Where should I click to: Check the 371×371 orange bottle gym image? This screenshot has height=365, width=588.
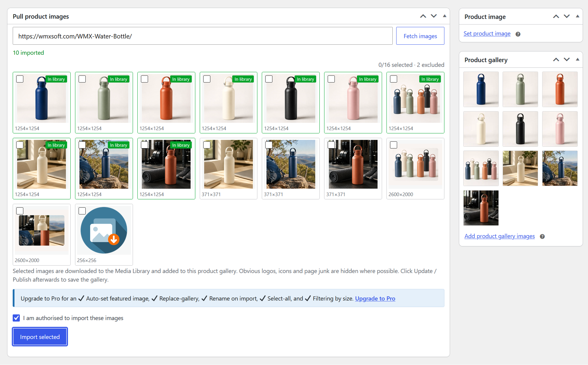[331, 145]
